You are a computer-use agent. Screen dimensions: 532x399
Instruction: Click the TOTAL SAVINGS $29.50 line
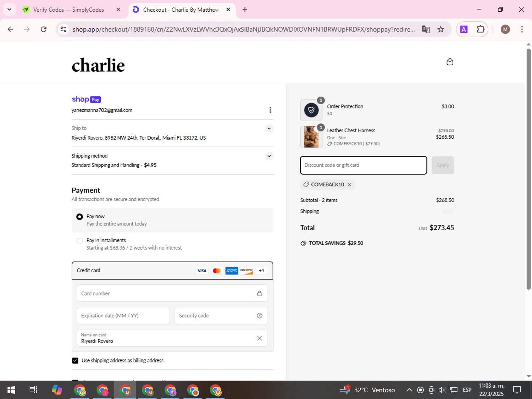coord(332,243)
